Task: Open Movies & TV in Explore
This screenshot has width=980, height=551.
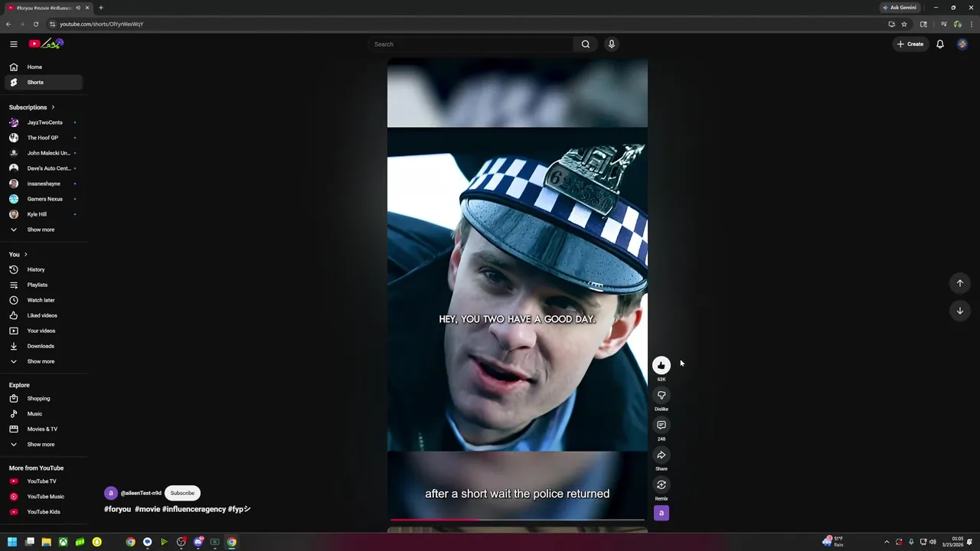Action: pyautogui.click(x=43, y=429)
